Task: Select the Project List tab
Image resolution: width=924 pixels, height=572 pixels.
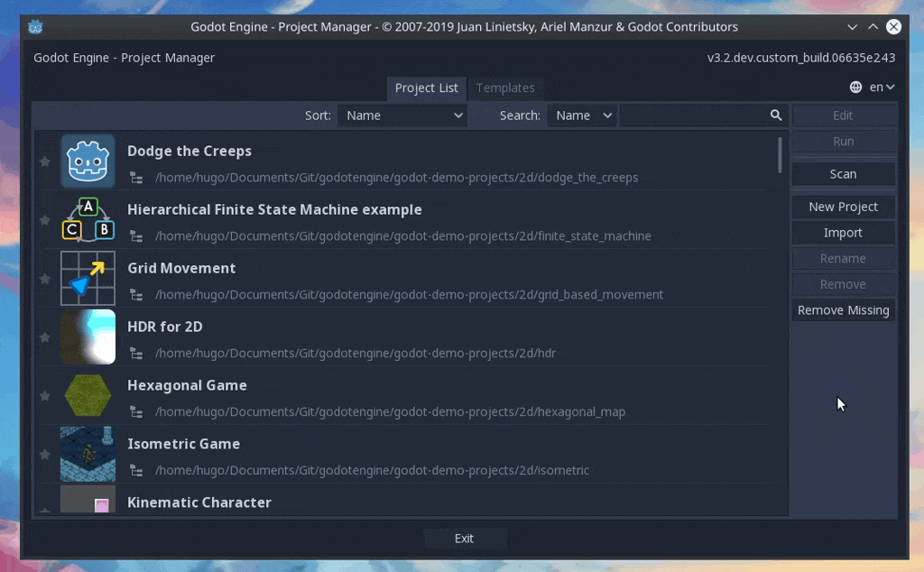Action: 426,88
